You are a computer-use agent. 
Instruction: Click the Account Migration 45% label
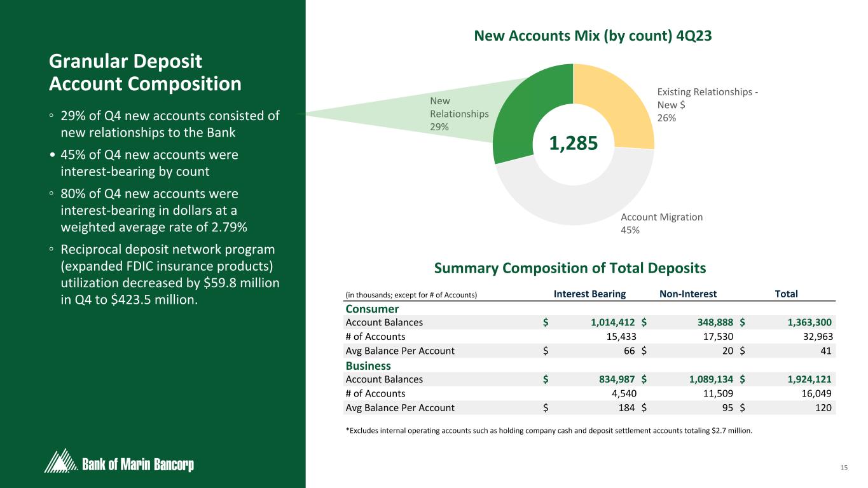coord(661,223)
